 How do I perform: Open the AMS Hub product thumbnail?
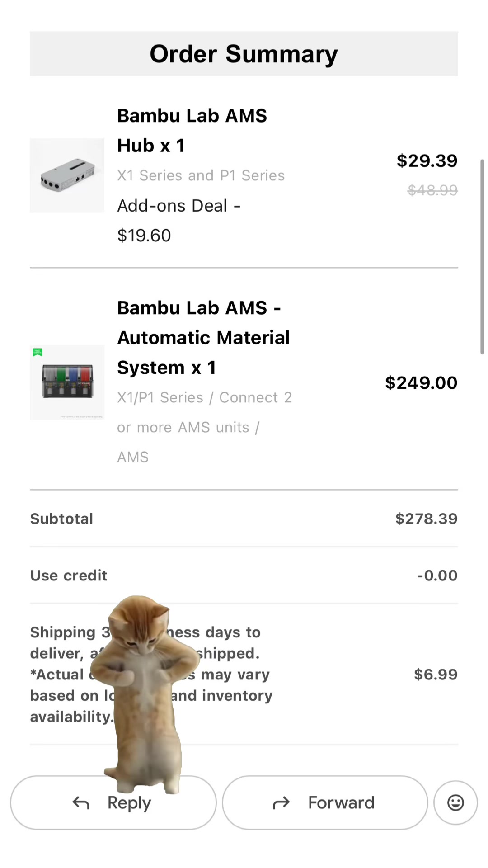67,175
